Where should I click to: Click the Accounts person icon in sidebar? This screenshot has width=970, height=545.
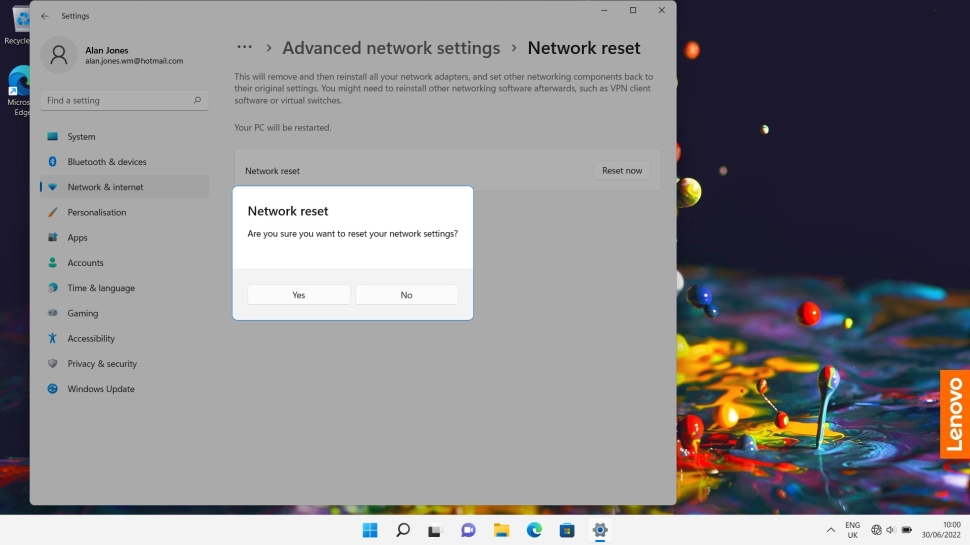[x=53, y=263]
